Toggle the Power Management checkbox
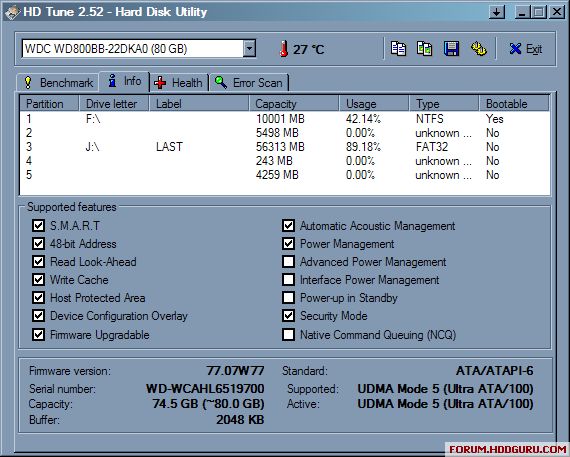570x457 pixels. click(289, 244)
